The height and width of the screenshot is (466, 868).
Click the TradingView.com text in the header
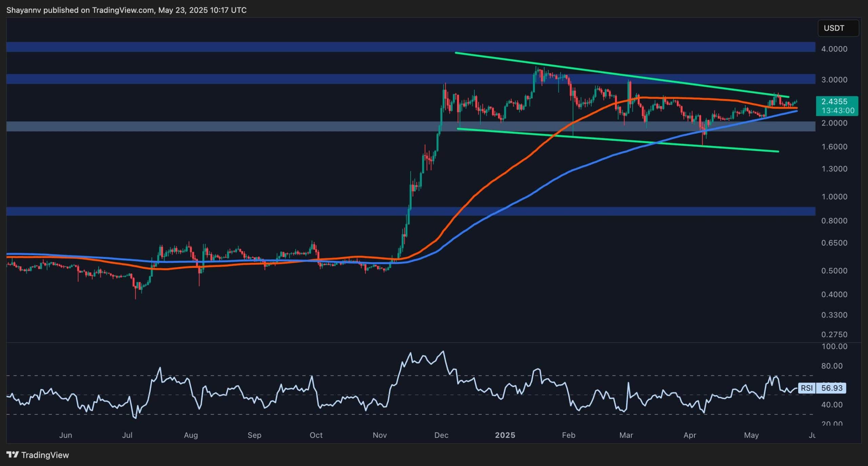click(x=121, y=10)
